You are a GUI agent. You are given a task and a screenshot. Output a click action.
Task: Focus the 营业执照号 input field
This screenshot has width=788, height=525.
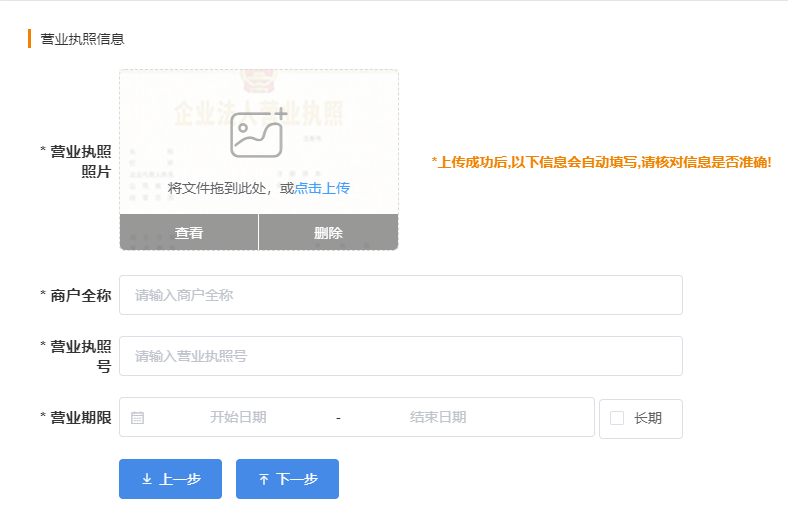tap(400, 356)
